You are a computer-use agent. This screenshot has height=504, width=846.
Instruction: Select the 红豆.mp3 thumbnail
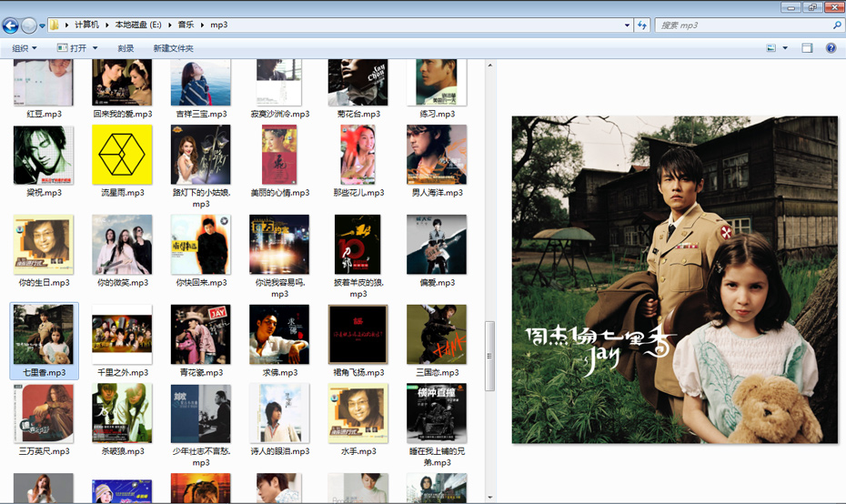click(43, 83)
